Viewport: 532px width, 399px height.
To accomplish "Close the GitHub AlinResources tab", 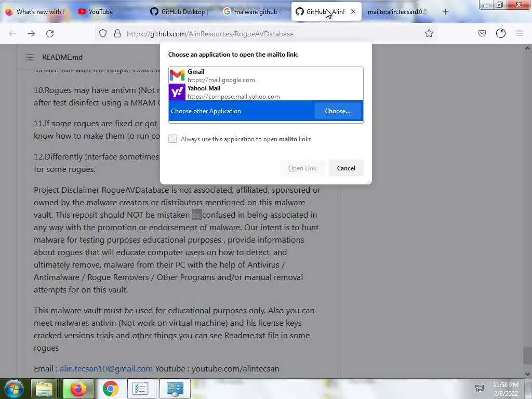I will [x=353, y=11].
